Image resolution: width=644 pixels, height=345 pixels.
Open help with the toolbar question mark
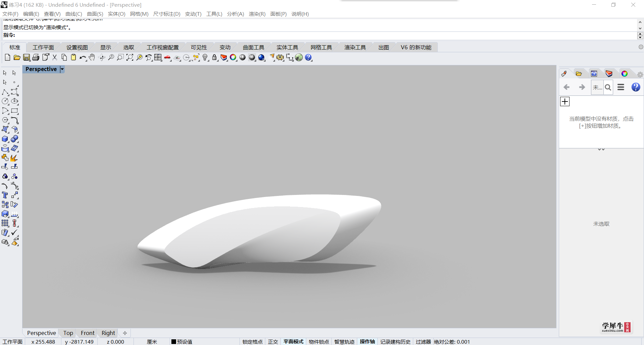(x=309, y=58)
